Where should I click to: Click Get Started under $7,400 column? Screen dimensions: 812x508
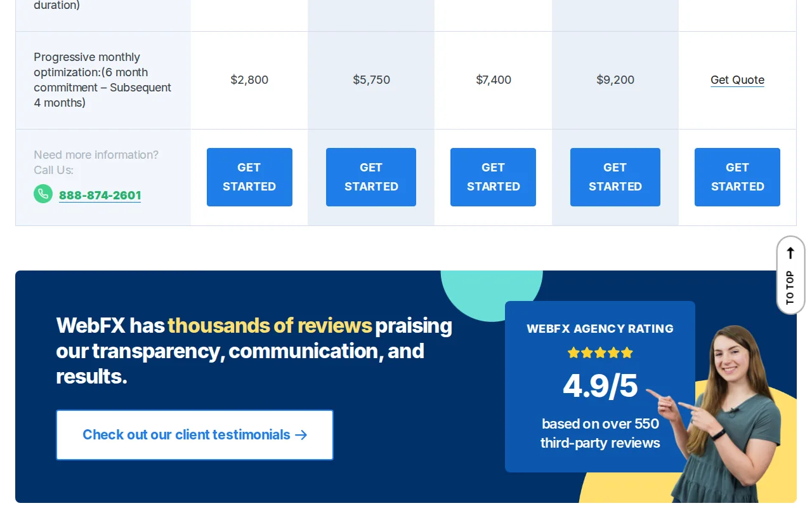click(x=493, y=177)
